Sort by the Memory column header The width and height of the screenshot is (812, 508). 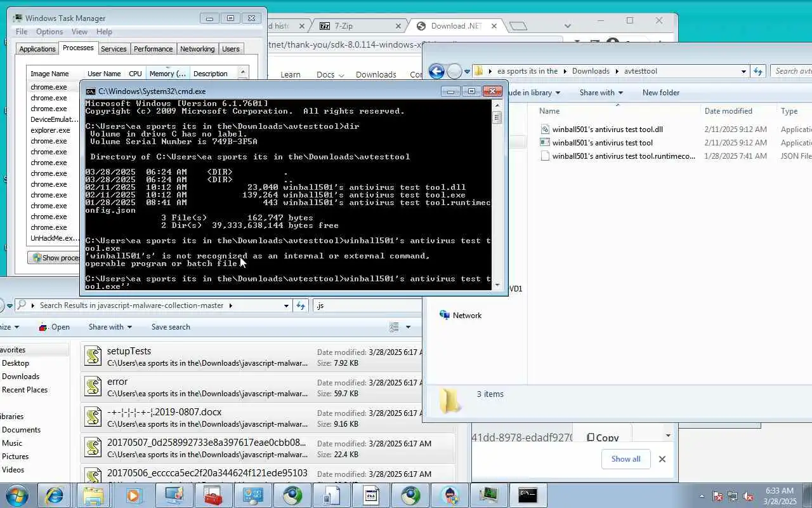(167, 74)
